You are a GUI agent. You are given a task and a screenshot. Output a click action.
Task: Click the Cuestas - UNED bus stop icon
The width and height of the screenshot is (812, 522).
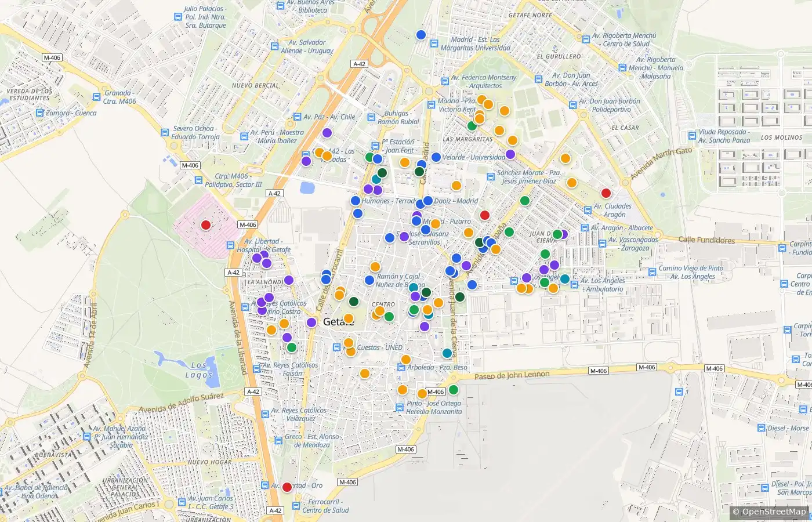click(x=336, y=347)
